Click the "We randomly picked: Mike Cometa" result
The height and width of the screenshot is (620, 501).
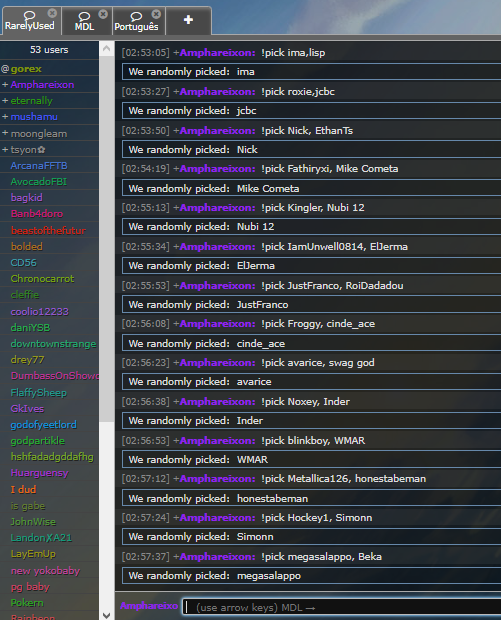(311, 188)
